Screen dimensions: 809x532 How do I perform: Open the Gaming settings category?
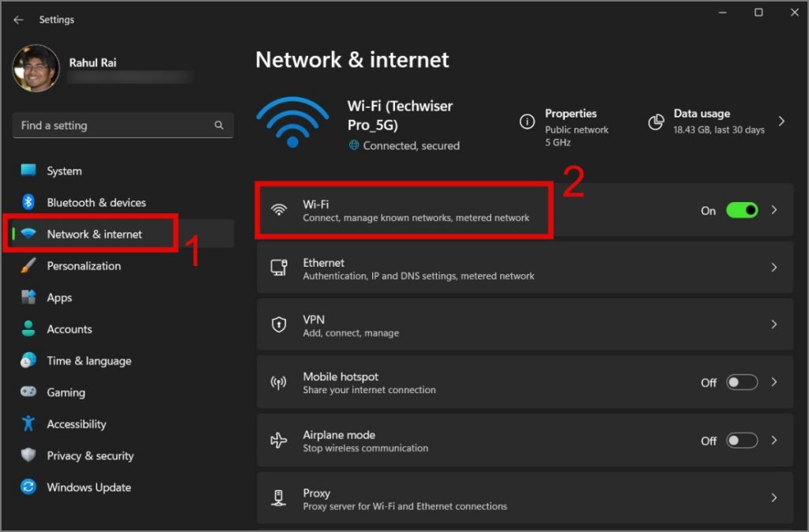[x=66, y=392]
